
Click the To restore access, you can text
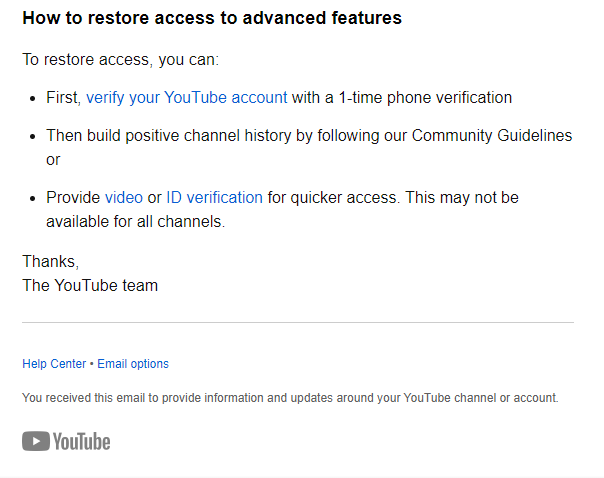click(x=121, y=60)
